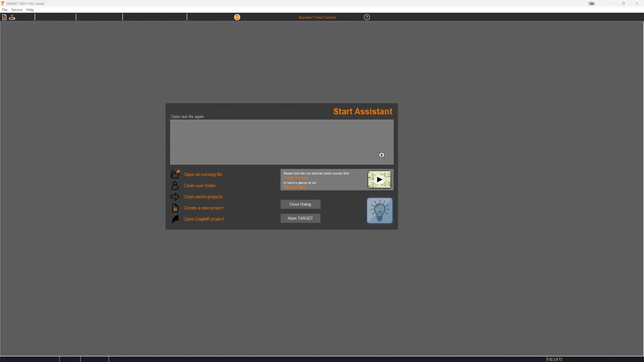Click the new project document icon
644x362 pixels.
(175, 208)
